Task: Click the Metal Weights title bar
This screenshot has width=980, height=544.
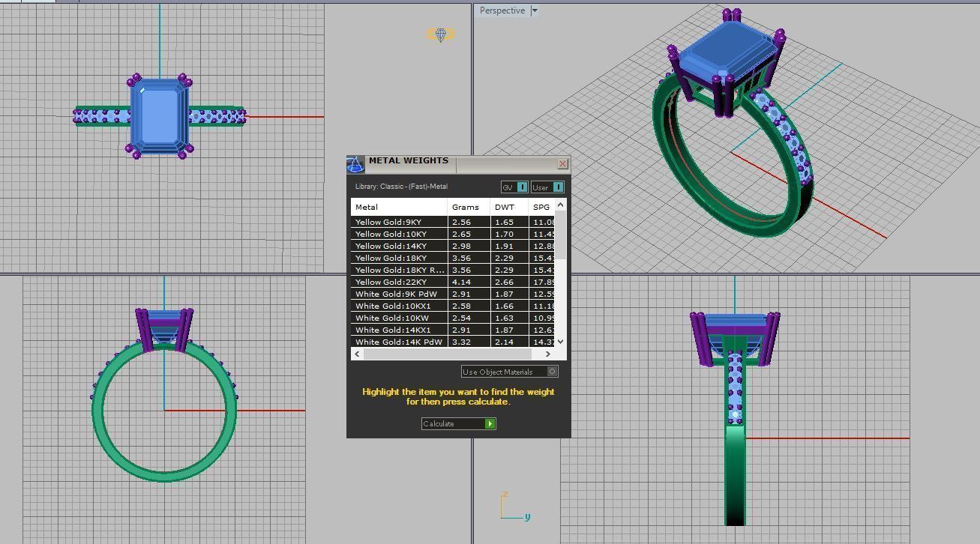Action: pos(459,164)
